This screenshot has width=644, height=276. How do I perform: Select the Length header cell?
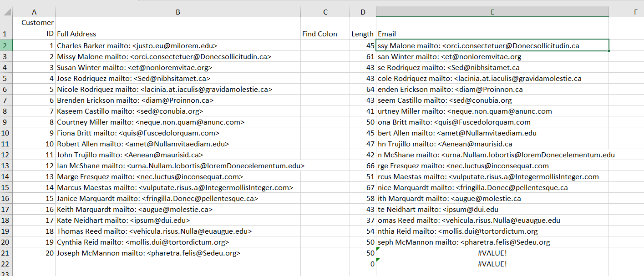click(x=363, y=34)
